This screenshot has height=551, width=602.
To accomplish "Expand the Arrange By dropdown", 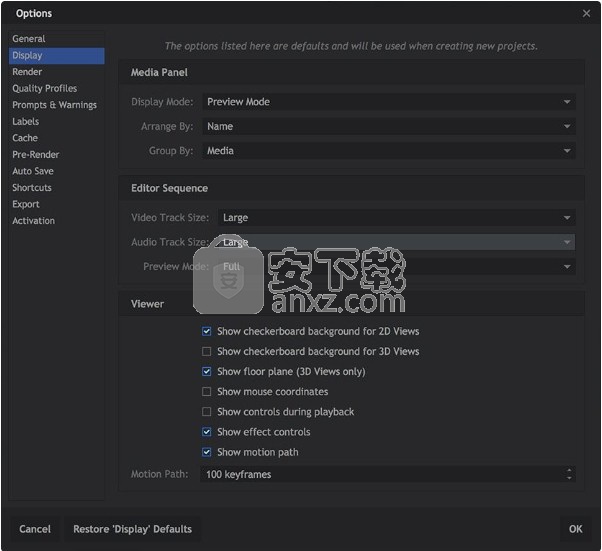I will 389,126.
